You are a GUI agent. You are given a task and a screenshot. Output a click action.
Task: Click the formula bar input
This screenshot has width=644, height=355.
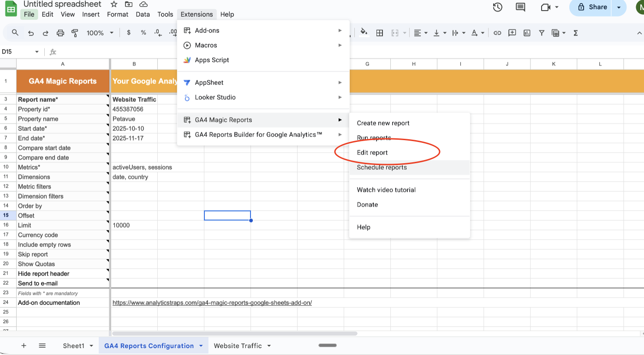(x=351, y=52)
